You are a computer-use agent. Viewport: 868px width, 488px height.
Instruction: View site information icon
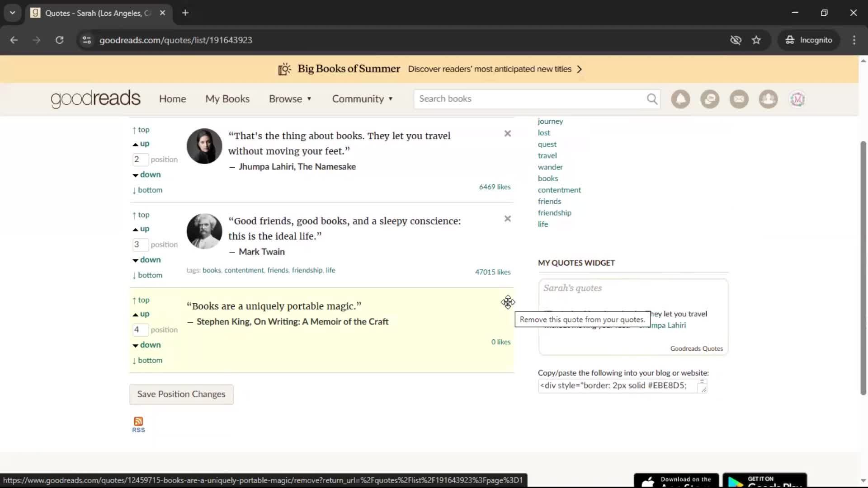[x=87, y=40]
